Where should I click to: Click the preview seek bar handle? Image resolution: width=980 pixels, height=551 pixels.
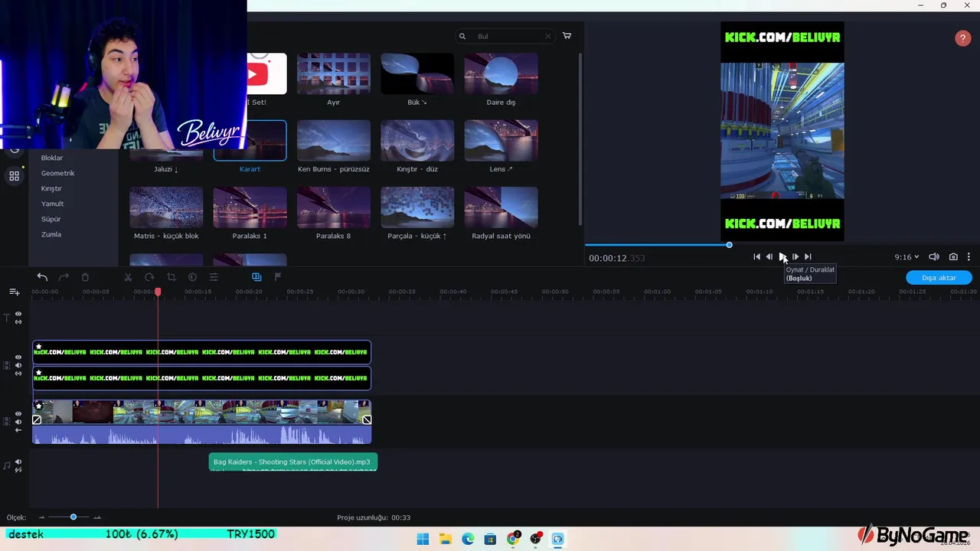pos(729,245)
